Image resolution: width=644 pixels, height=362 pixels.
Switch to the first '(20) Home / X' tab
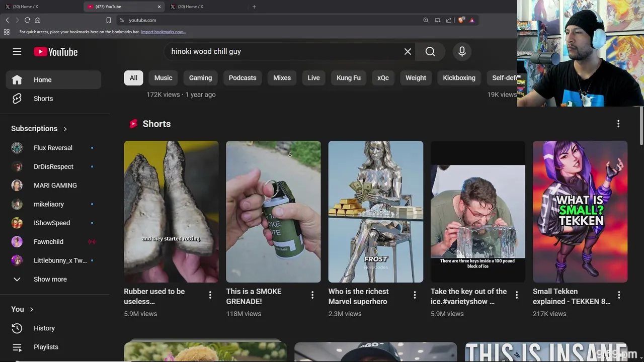(40, 7)
